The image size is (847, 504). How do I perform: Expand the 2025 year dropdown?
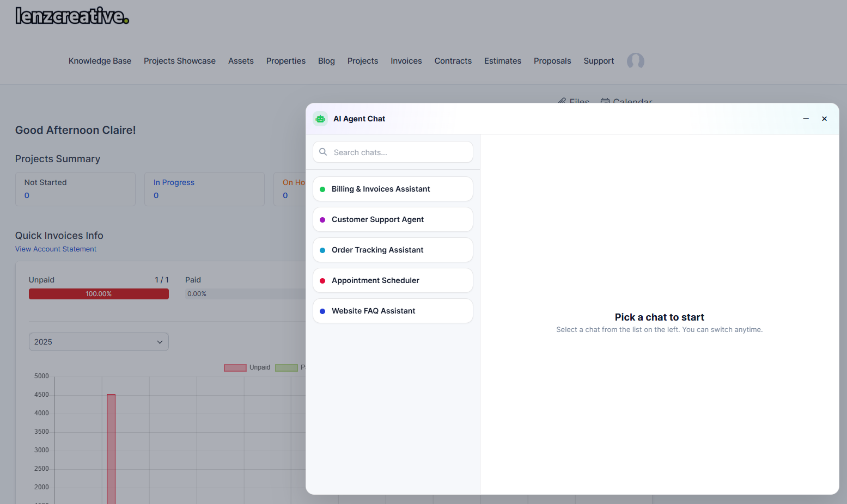pos(99,342)
